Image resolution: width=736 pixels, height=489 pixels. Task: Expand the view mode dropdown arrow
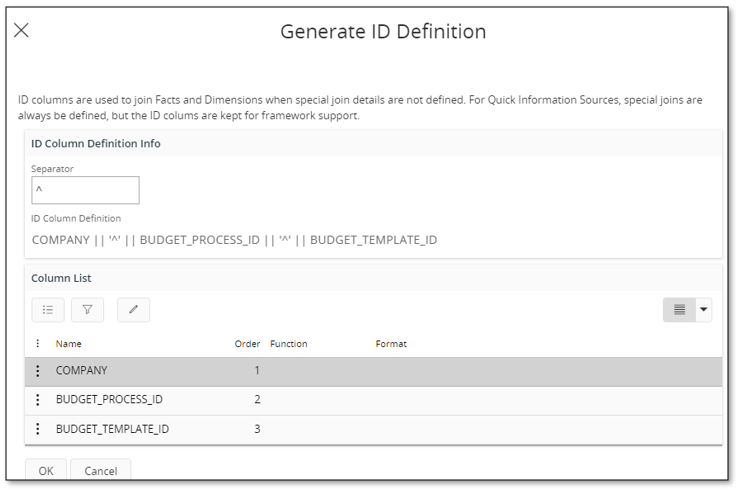(704, 310)
